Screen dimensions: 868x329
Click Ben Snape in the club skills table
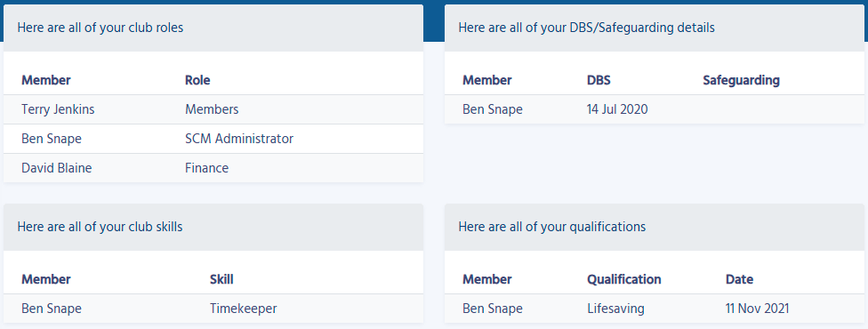pyautogui.click(x=52, y=309)
